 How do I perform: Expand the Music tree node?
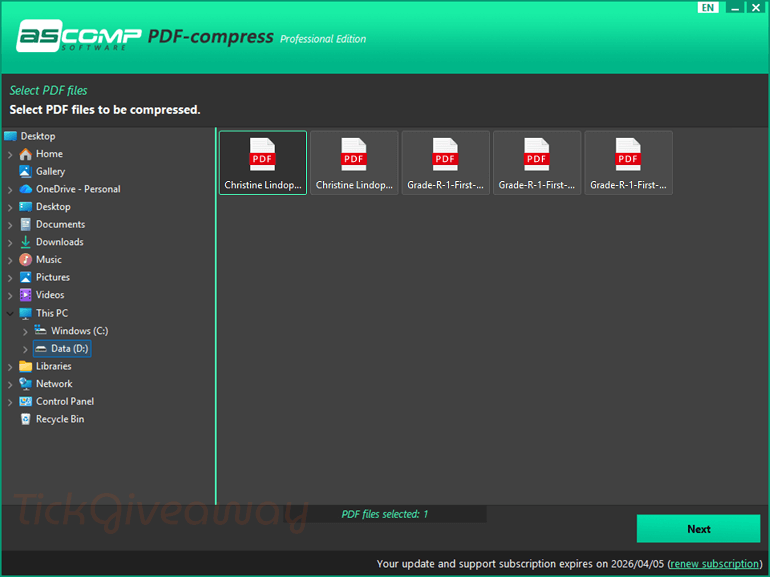click(10, 260)
